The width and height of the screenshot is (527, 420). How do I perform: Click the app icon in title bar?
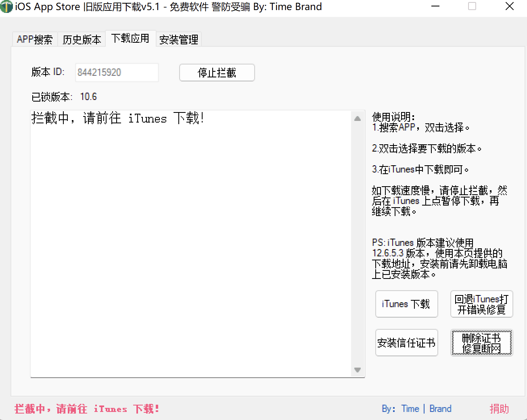6,7
